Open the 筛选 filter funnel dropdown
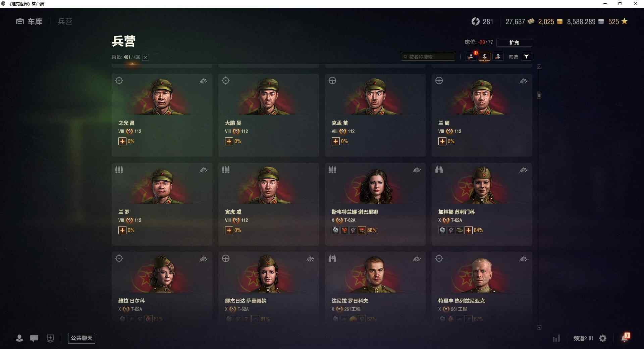The height and width of the screenshot is (349, 644). [527, 57]
